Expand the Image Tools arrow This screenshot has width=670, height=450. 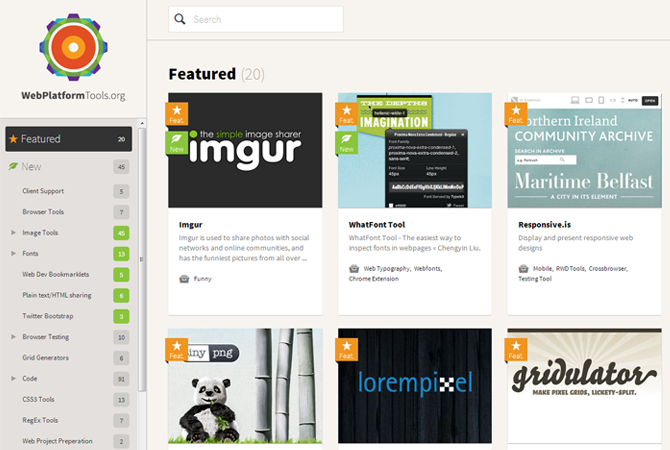point(13,232)
